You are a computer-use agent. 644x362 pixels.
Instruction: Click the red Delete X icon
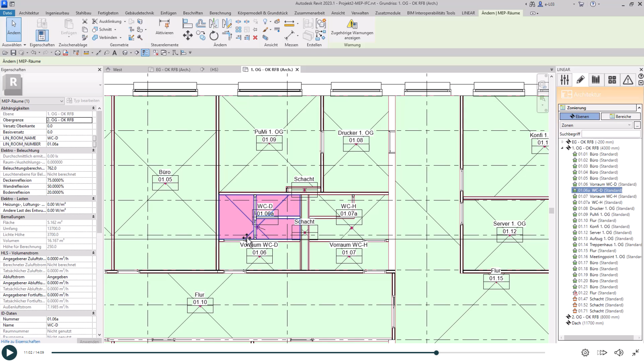[x=255, y=38]
